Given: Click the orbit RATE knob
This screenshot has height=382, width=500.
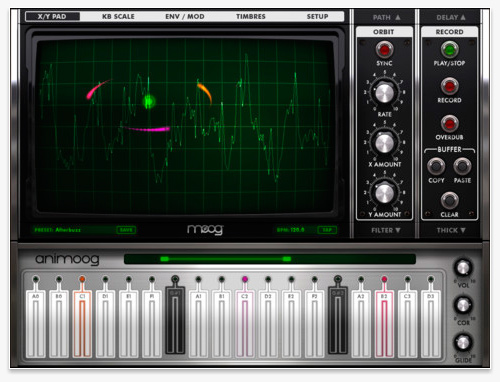Looking at the screenshot, I should point(384,93).
